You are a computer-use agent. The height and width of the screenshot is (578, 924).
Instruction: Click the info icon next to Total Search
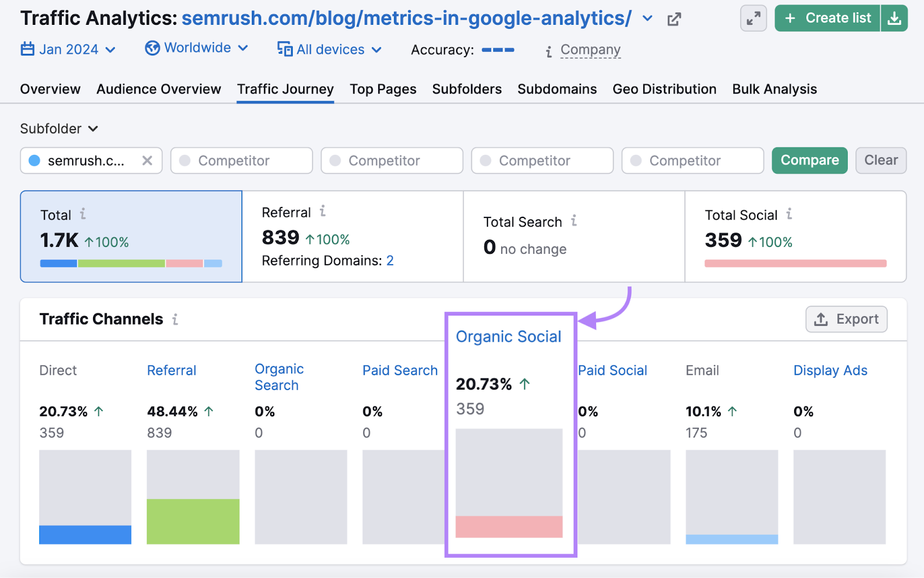tap(573, 221)
